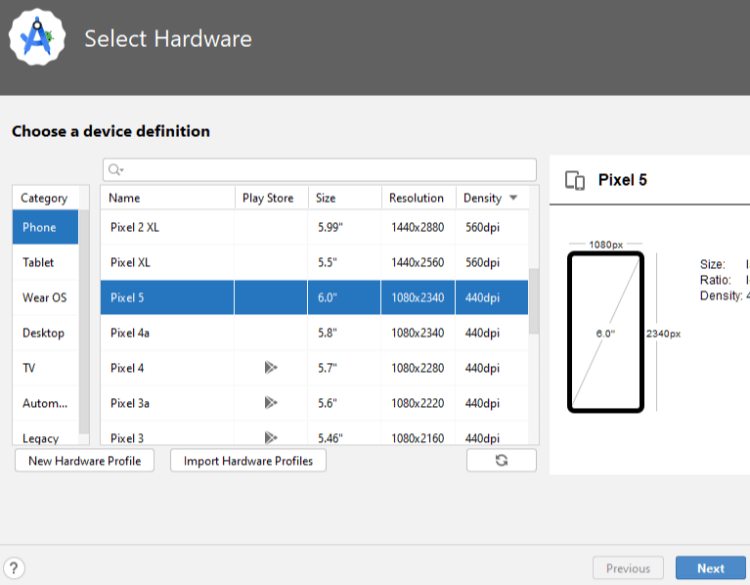
Task: Click the Android Studio logo icon
Action: point(37,38)
